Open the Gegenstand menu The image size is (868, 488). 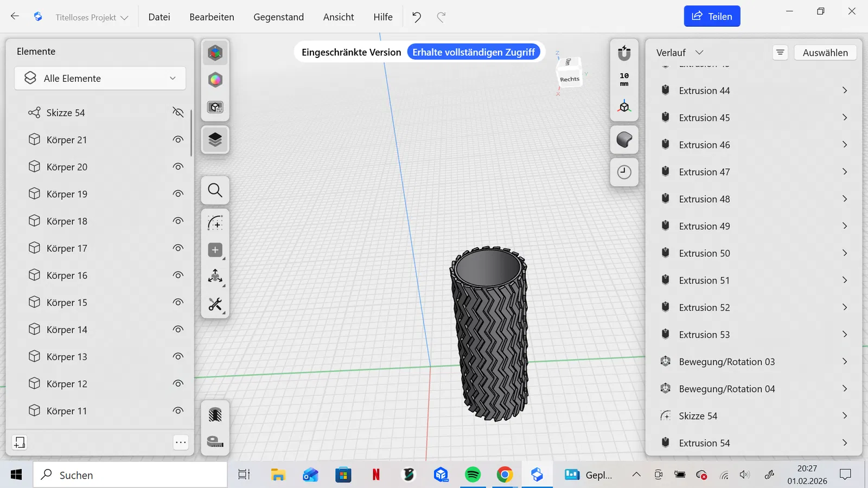[x=278, y=17]
